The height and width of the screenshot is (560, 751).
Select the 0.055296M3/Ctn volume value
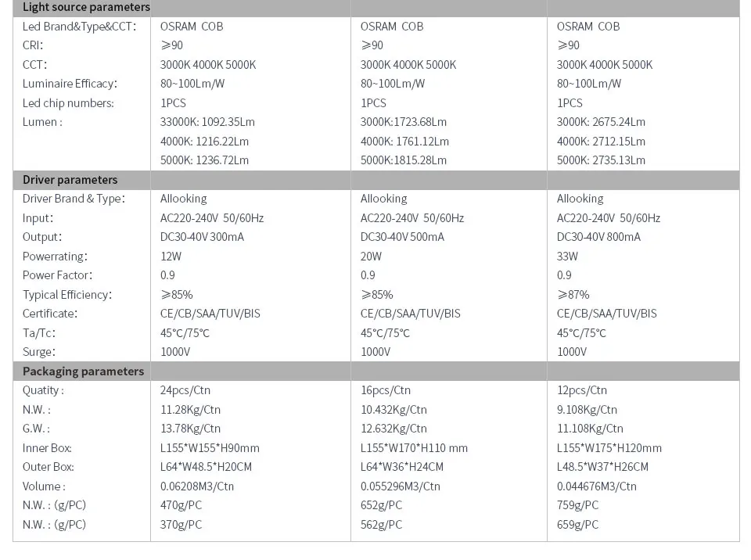coord(401,486)
